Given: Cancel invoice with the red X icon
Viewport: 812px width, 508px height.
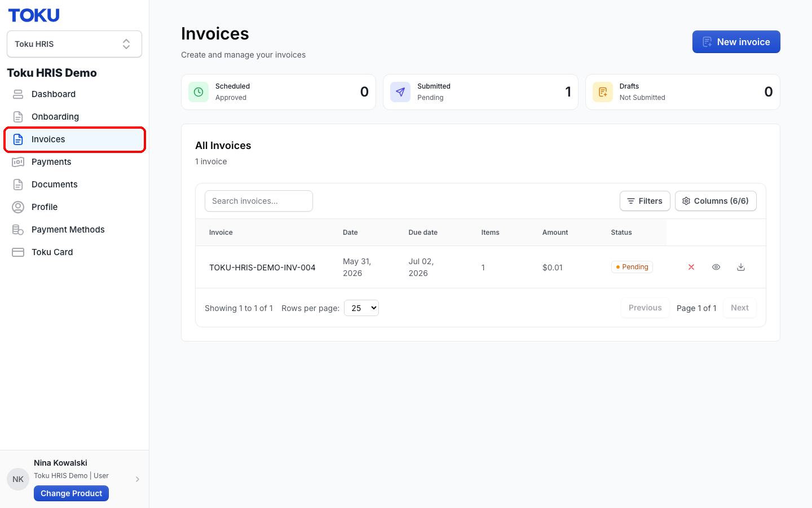Looking at the screenshot, I should 691,267.
